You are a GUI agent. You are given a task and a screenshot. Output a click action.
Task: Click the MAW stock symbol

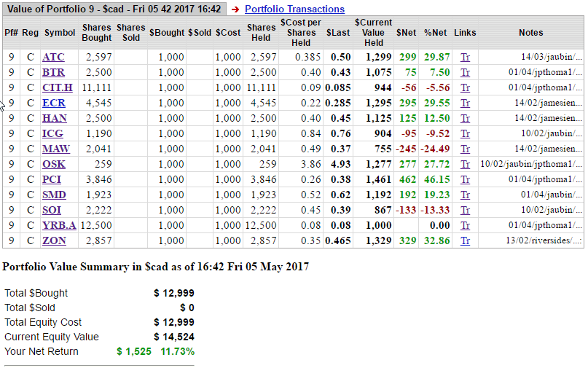tap(56, 149)
